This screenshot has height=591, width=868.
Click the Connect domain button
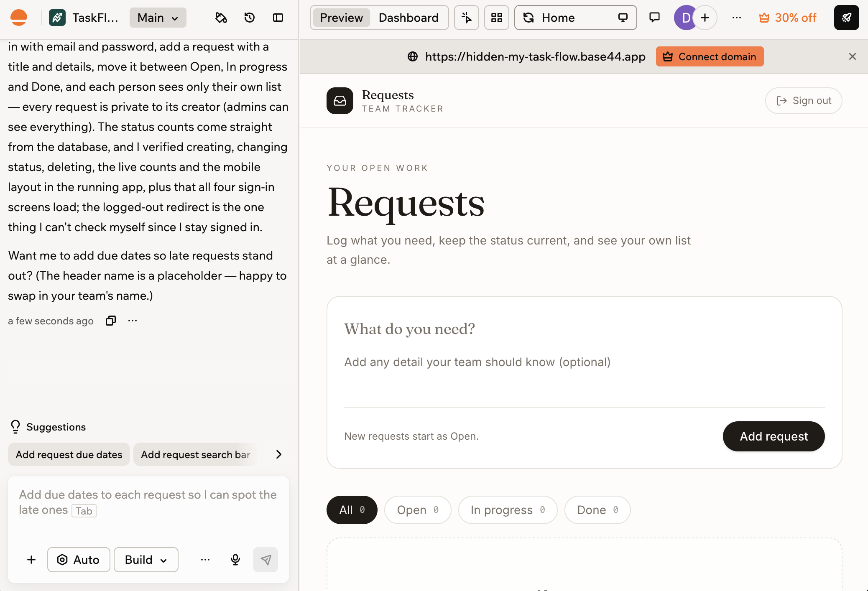(710, 56)
